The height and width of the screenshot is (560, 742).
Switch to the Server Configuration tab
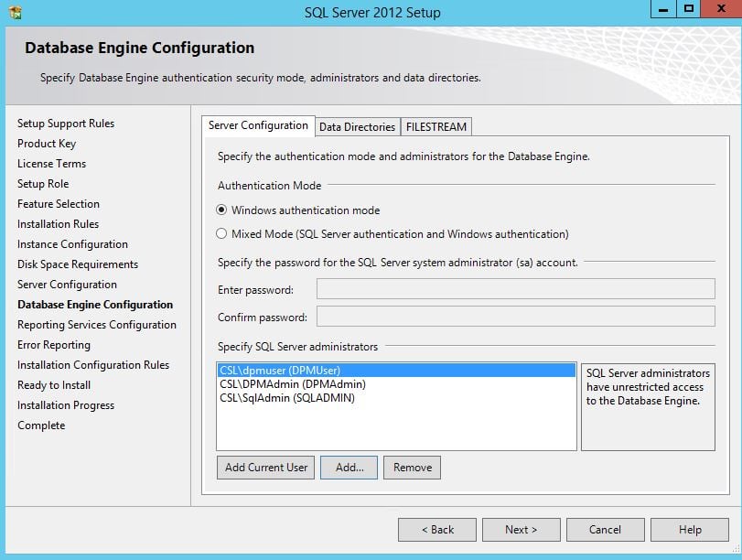pyautogui.click(x=258, y=126)
